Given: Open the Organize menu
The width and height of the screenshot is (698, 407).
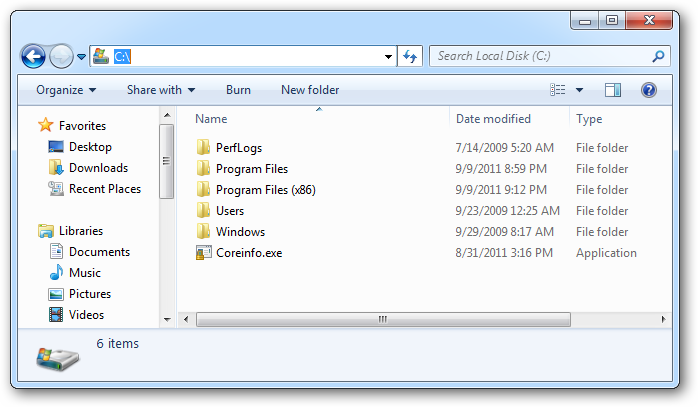Looking at the screenshot, I should click(66, 90).
